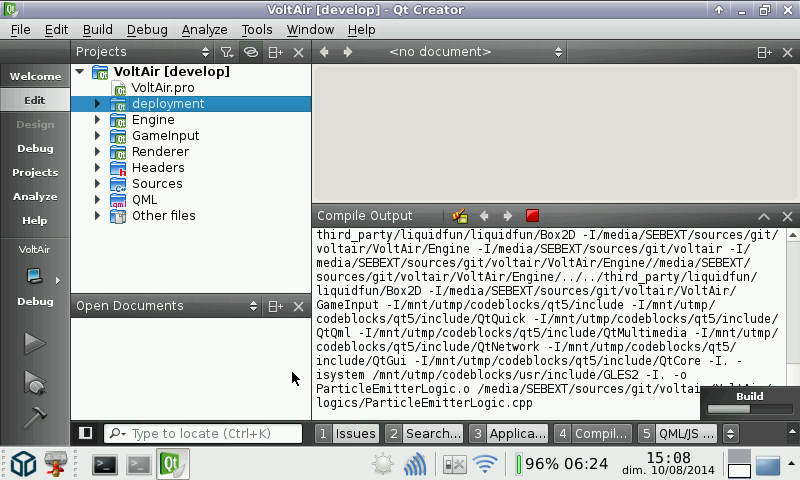Viewport: 800px width, 480px height.
Task: Expand the Sources folder
Action: (97, 184)
